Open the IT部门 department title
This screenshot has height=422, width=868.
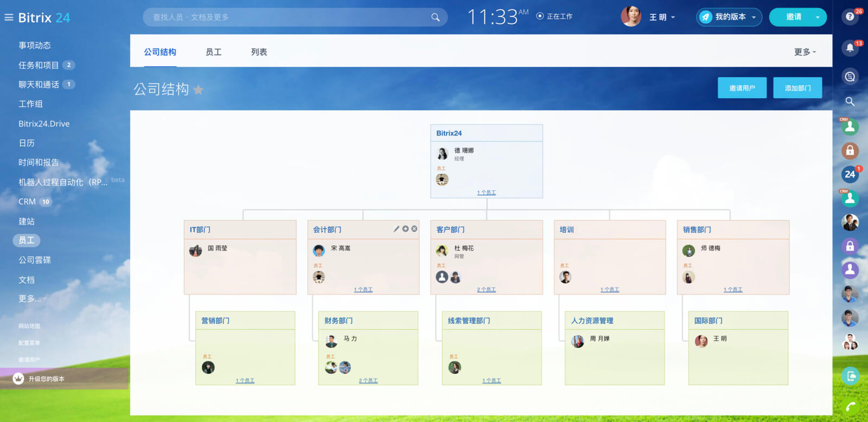point(200,230)
